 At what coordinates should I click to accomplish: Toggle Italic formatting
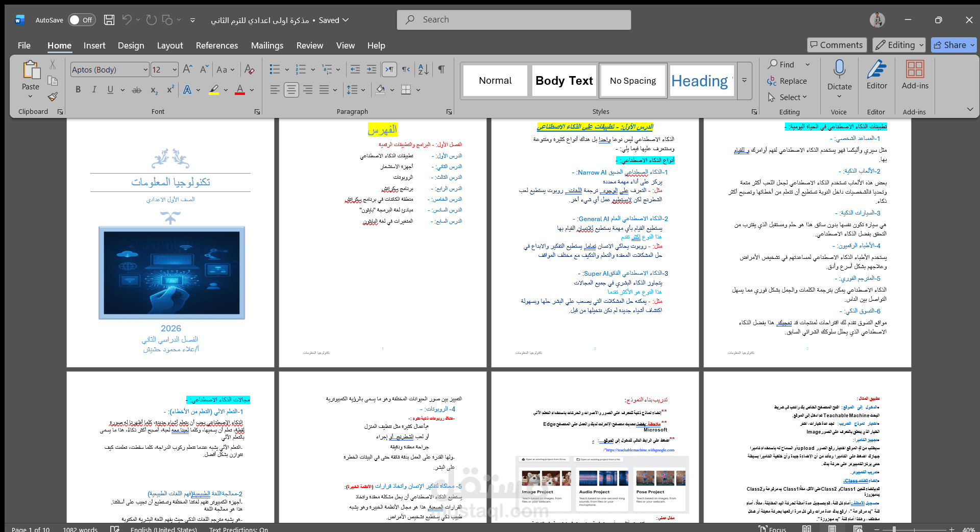pos(94,90)
